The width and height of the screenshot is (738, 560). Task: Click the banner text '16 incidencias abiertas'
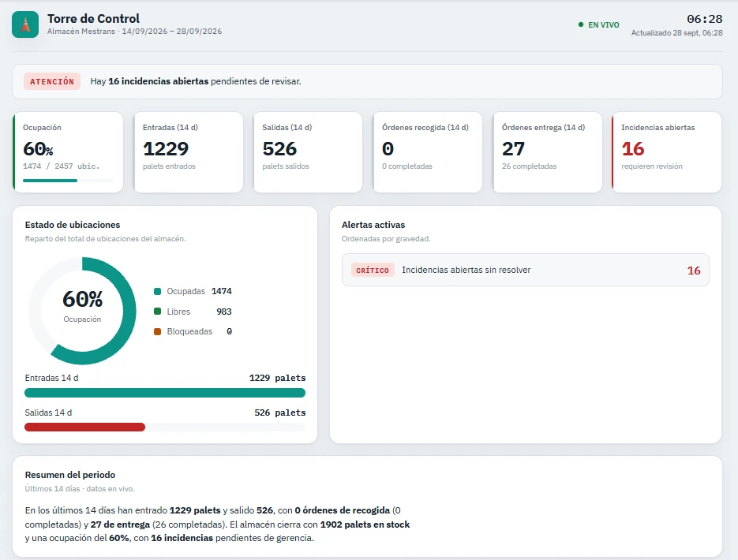click(x=158, y=81)
